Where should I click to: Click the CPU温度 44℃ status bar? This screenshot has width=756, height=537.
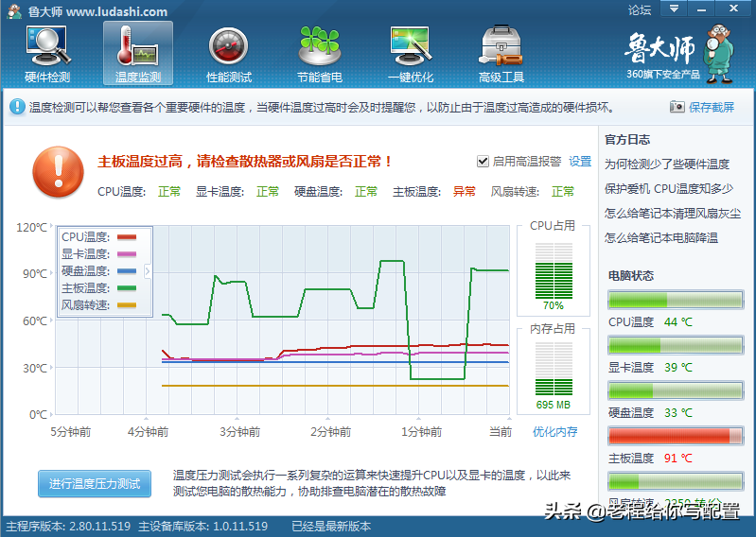(676, 300)
